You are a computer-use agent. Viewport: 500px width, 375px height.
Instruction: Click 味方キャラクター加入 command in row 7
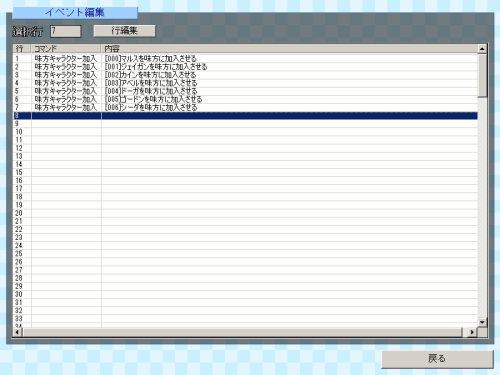(66, 107)
